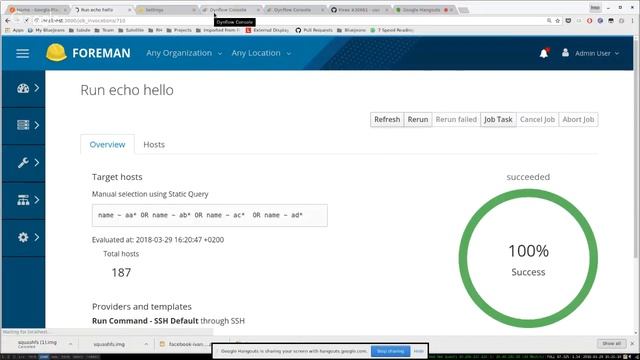Click the browser back arrow

pyautogui.click(x=8, y=20)
